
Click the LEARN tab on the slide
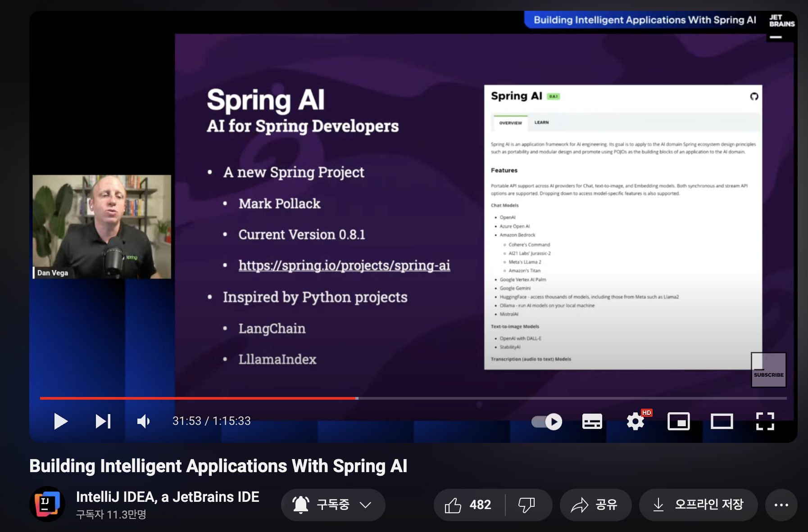[541, 122]
